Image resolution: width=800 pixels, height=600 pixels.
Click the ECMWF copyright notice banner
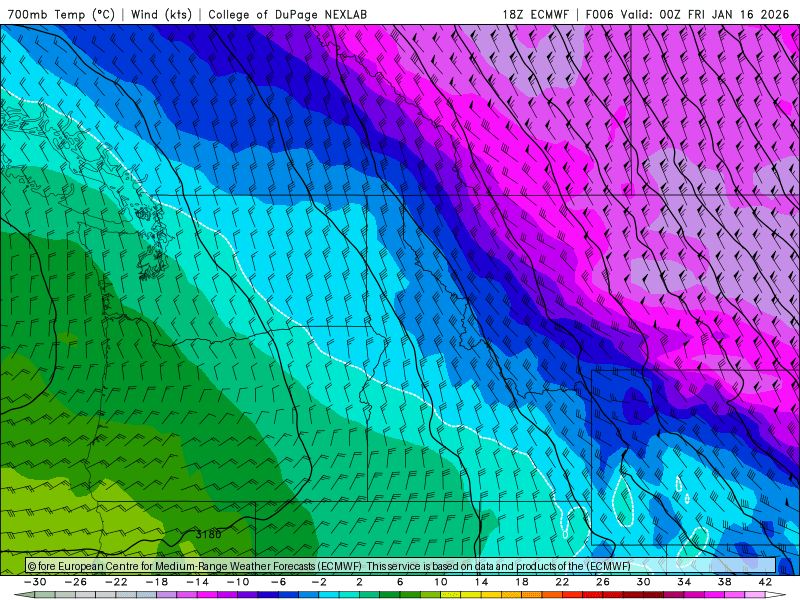(401, 566)
